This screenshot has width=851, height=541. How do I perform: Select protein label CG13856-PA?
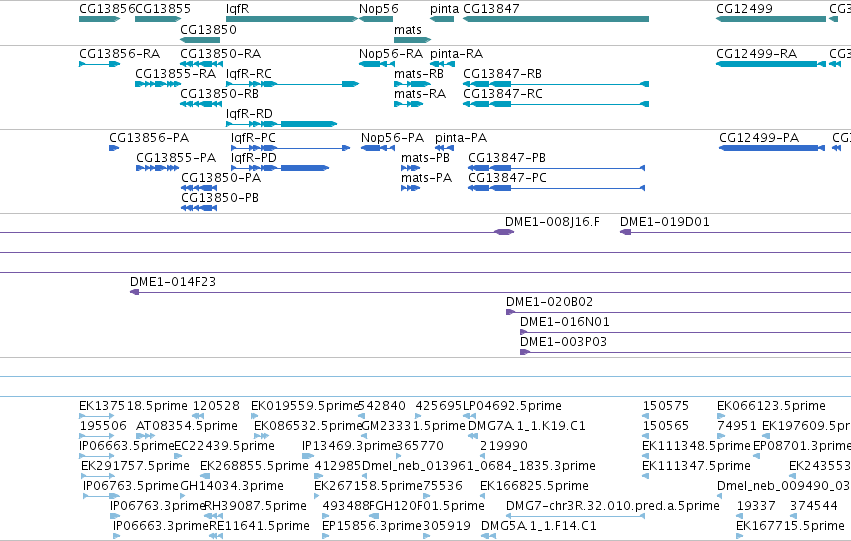tap(149, 138)
